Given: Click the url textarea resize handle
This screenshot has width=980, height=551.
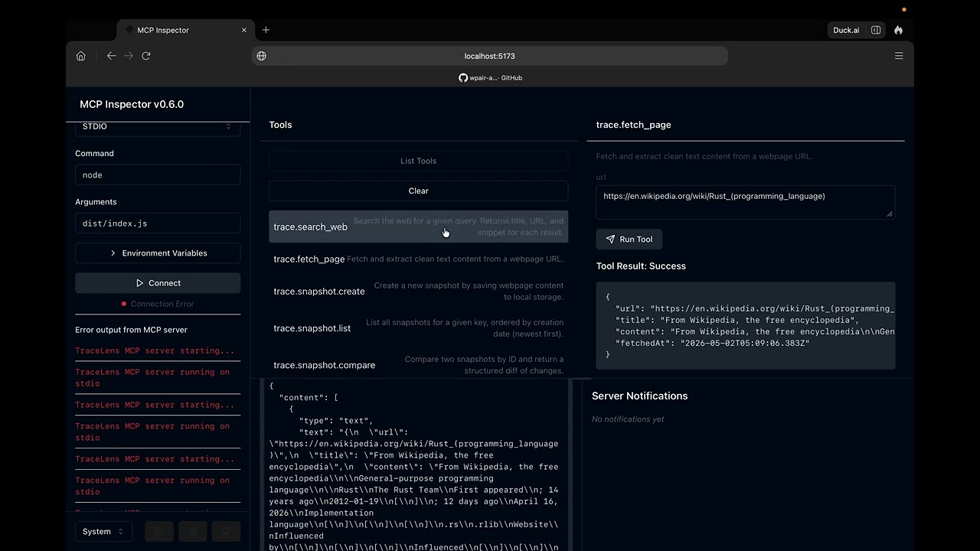Looking at the screenshot, I should point(890,214).
